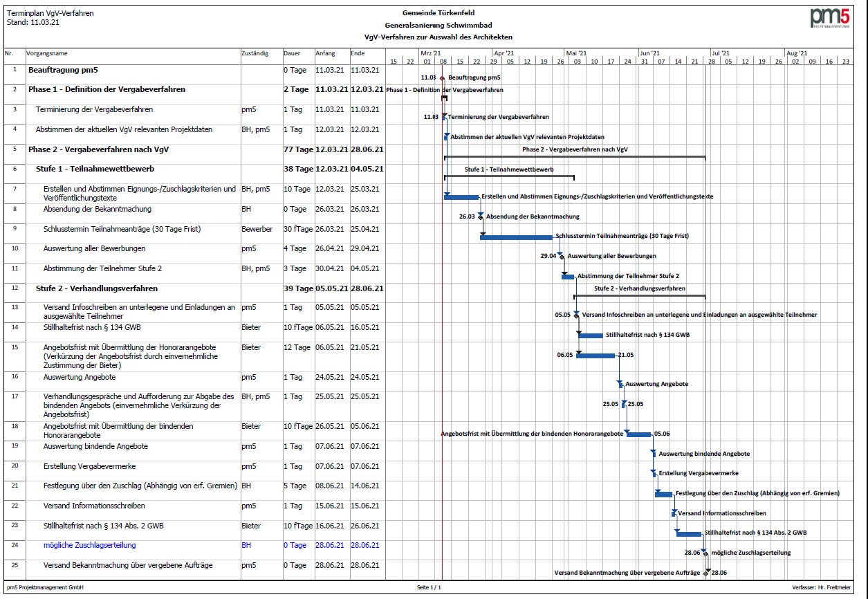This screenshot has width=868, height=599.
Task: Select duration '77 Tage' of Phase 2
Action: [298, 149]
